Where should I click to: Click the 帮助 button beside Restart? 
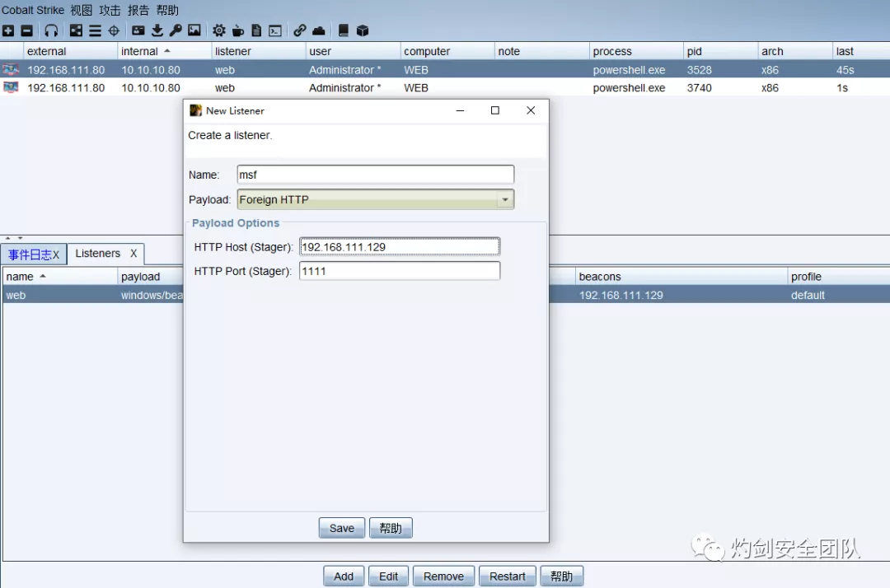(x=561, y=576)
